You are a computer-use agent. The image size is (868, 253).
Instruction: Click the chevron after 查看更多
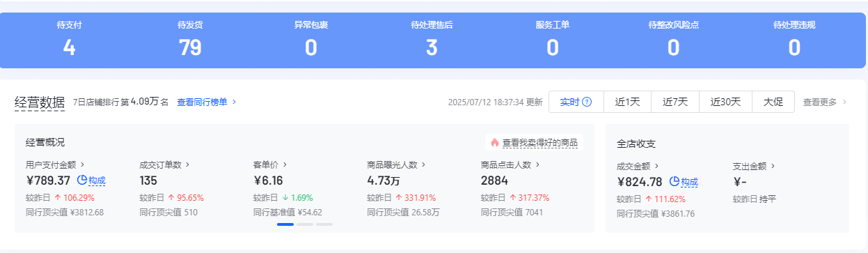click(x=844, y=102)
